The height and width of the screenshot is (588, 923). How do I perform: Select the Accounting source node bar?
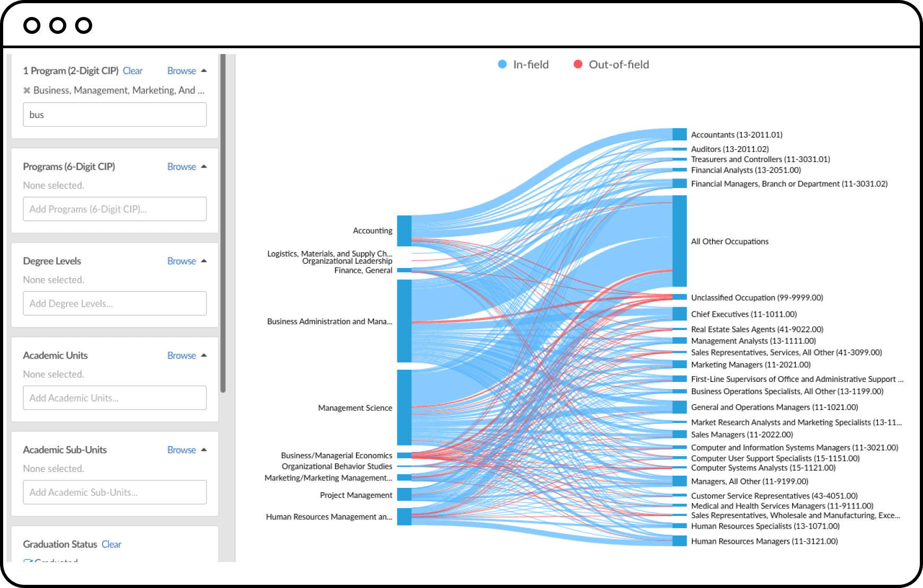point(404,230)
